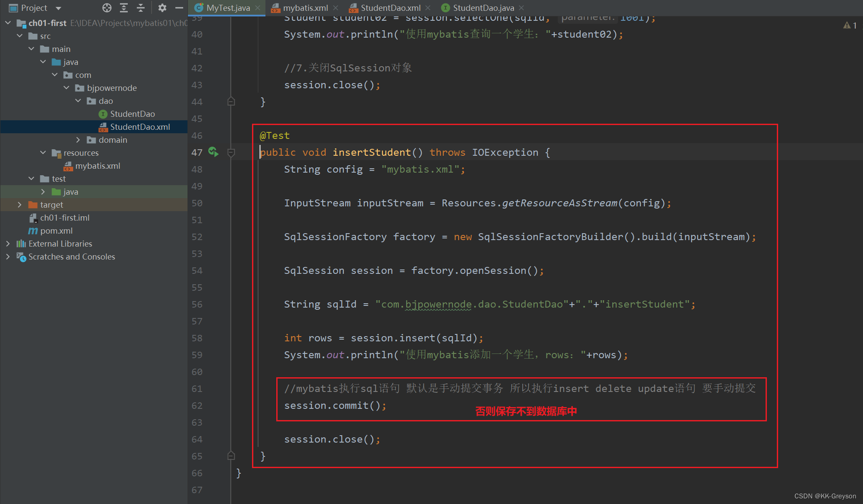Collapse the src folder
This screenshot has height=504, width=863.
pos(19,36)
